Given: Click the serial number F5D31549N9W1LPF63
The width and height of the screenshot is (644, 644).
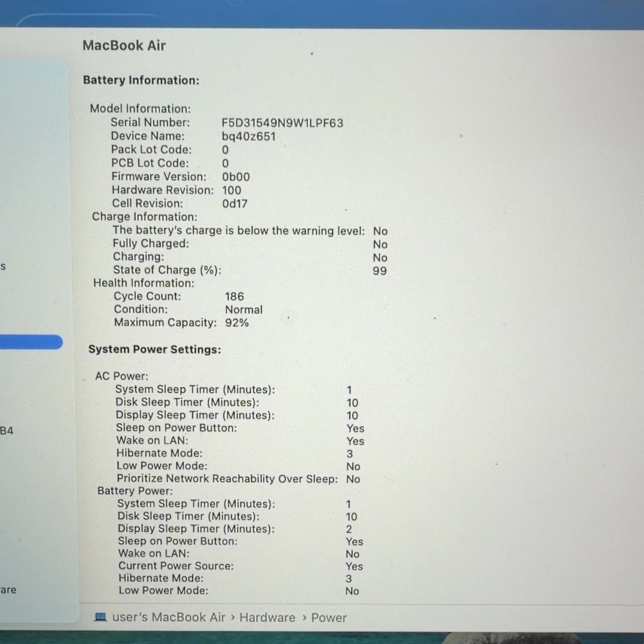Looking at the screenshot, I should click(x=283, y=123).
